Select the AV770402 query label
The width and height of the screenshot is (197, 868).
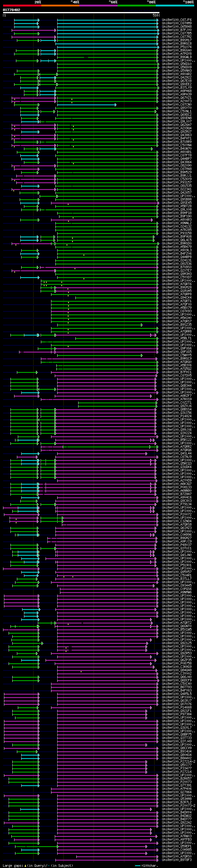(11, 10)
